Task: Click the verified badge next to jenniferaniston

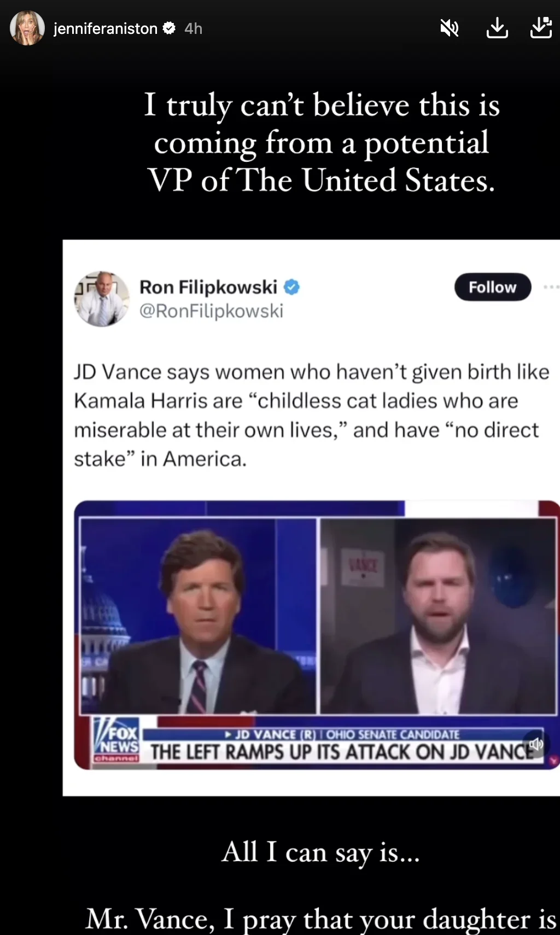Action: (x=170, y=28)
